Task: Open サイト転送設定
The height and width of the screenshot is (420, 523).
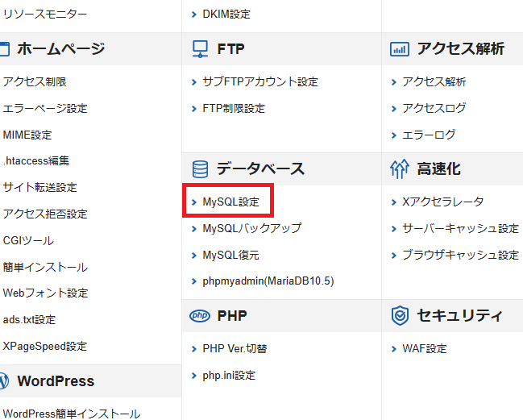Action: [39, 188]
